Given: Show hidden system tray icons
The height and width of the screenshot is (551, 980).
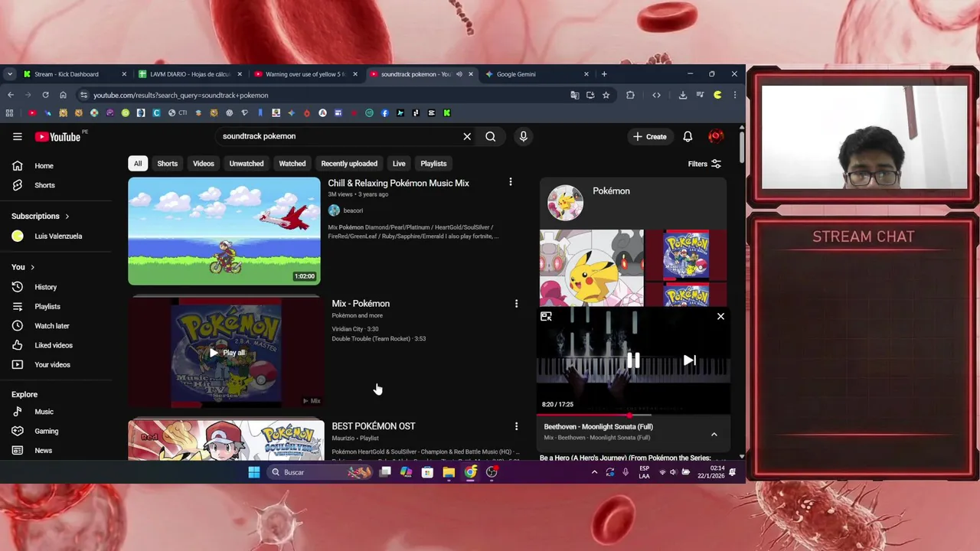Looking at the screenshot, I should click(x=594, y=472).
